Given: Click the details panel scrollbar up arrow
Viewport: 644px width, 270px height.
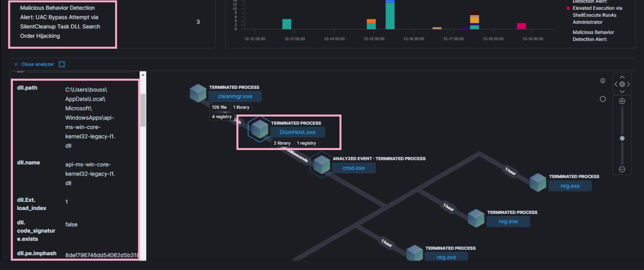Looking at the screenshot, I should pos(143,75).
